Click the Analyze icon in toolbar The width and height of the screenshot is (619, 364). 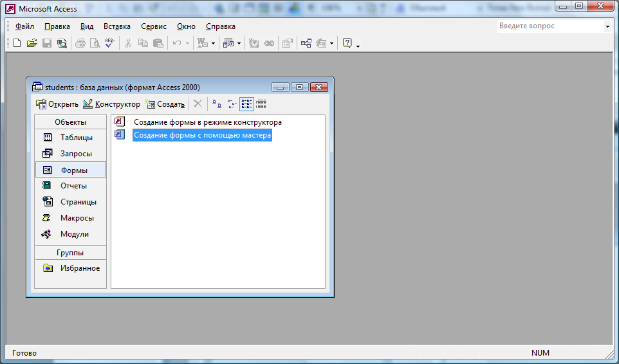[228, 43]
